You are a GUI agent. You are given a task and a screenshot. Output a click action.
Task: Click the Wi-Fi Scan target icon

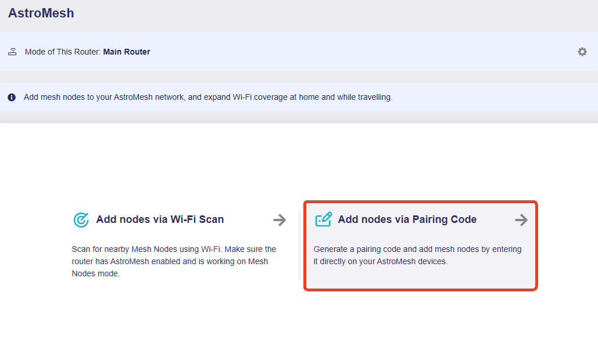pyautogui.click(x=81, y=219)
